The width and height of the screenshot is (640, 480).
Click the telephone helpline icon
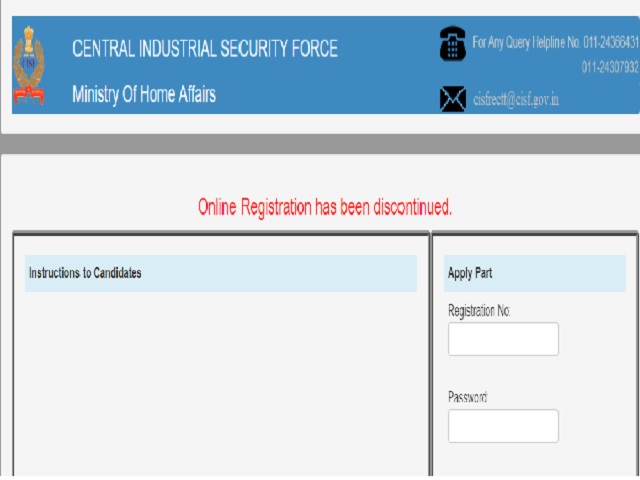tap(453, 44)
